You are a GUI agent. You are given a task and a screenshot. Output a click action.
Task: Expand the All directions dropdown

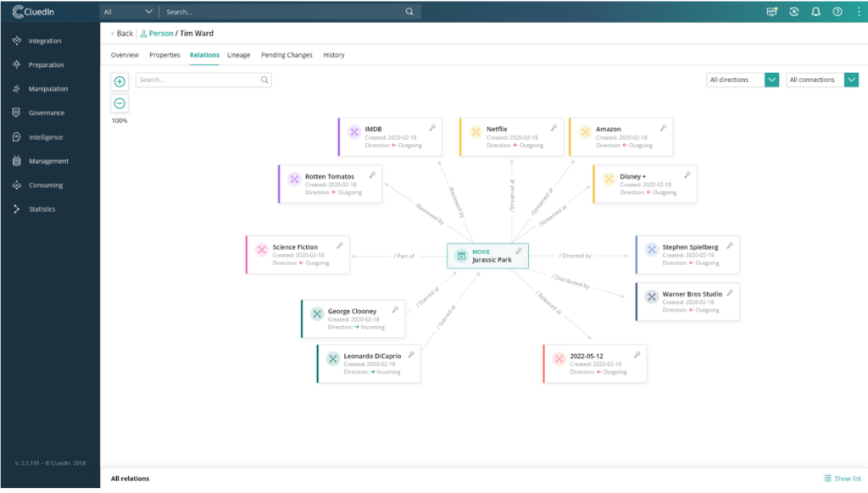click(771, 80)
